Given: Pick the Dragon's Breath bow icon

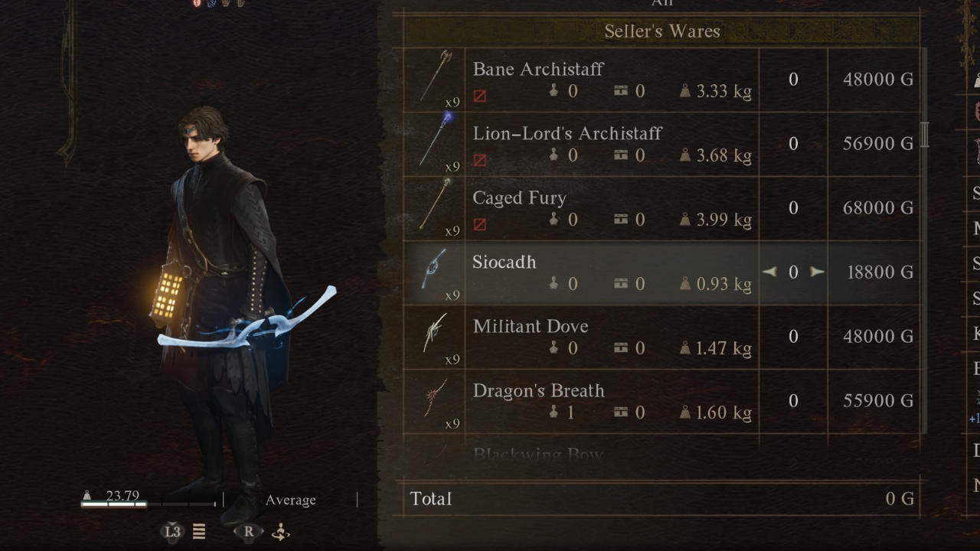Looking at the screenshot, I should coord(436,399).
